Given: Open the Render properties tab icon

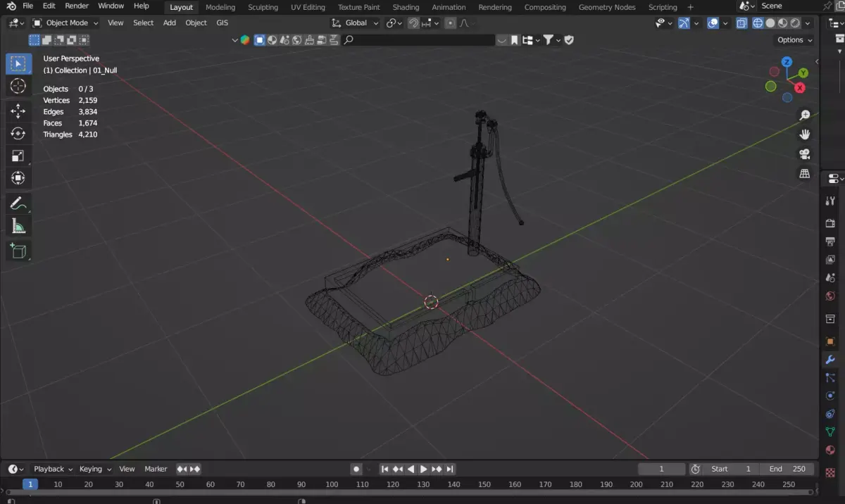Looking at the screenshot, I should [x=830, y=223].
